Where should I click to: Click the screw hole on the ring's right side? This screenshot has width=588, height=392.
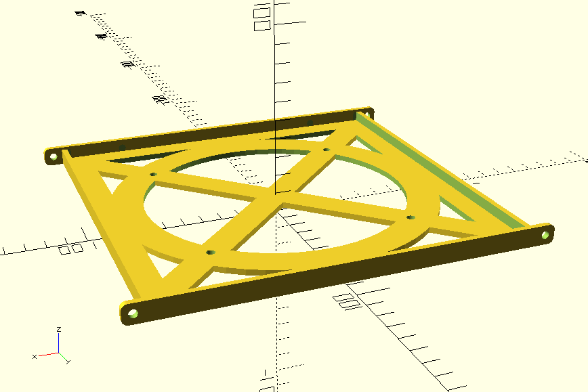pyautogui.click(x=410, y=218)
